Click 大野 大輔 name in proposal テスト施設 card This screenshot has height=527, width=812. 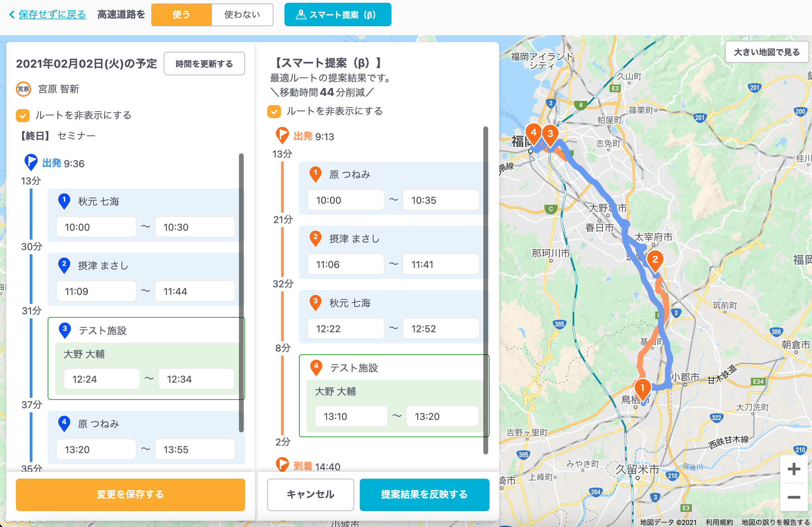335,392
